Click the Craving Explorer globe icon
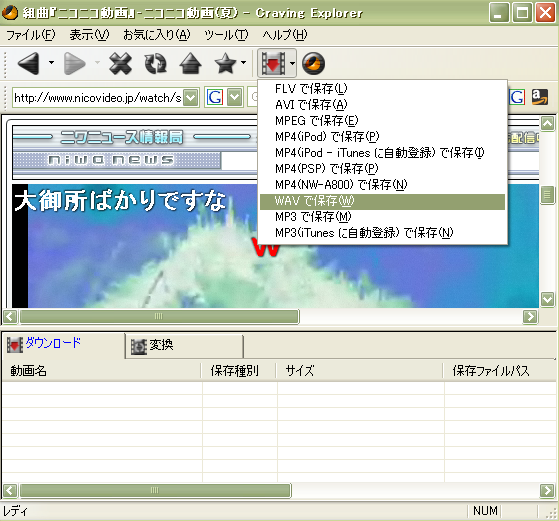This screenshot has height=521, width=559. [313, 63]
